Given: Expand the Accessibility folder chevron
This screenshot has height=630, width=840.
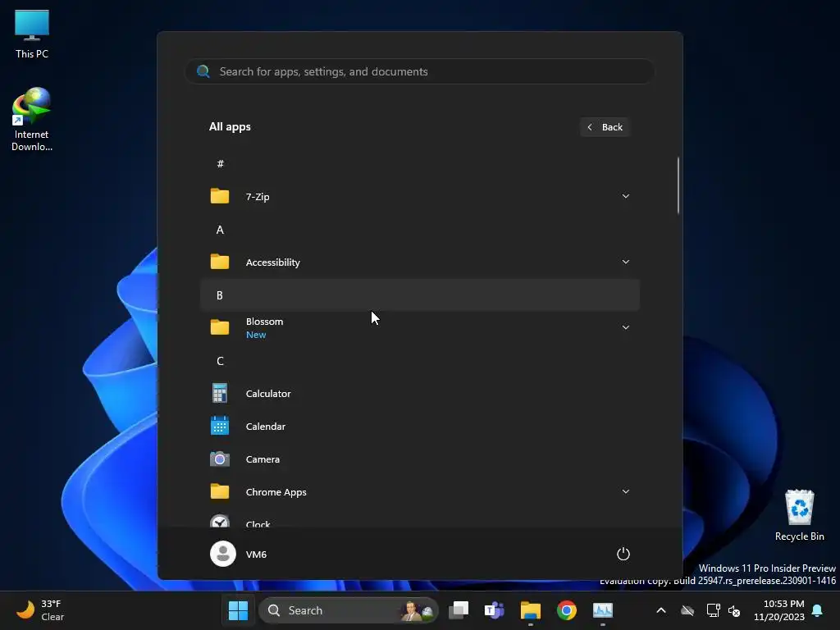Looking at the screenshot, I should 625,262.
